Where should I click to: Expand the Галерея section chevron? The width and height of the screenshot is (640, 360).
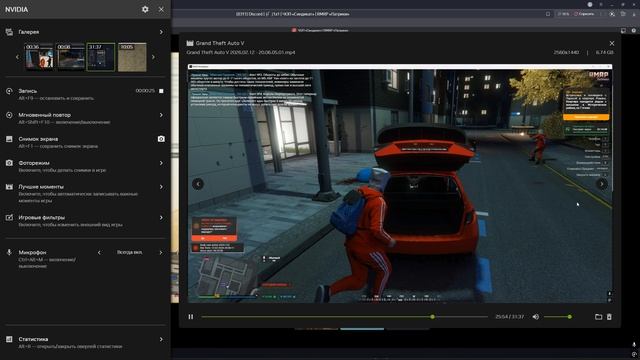click(x=161, y=32)
